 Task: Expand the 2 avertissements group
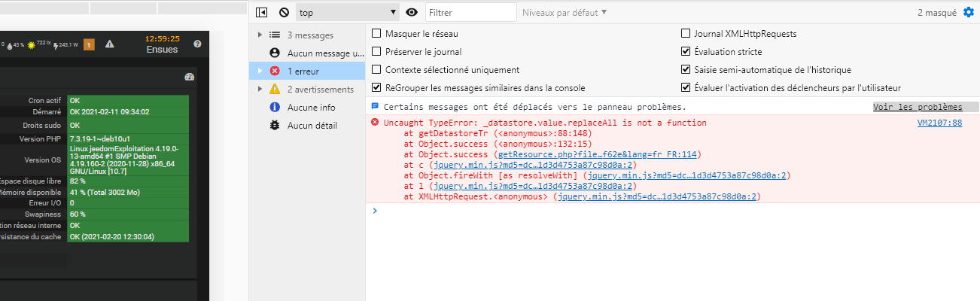260,89
